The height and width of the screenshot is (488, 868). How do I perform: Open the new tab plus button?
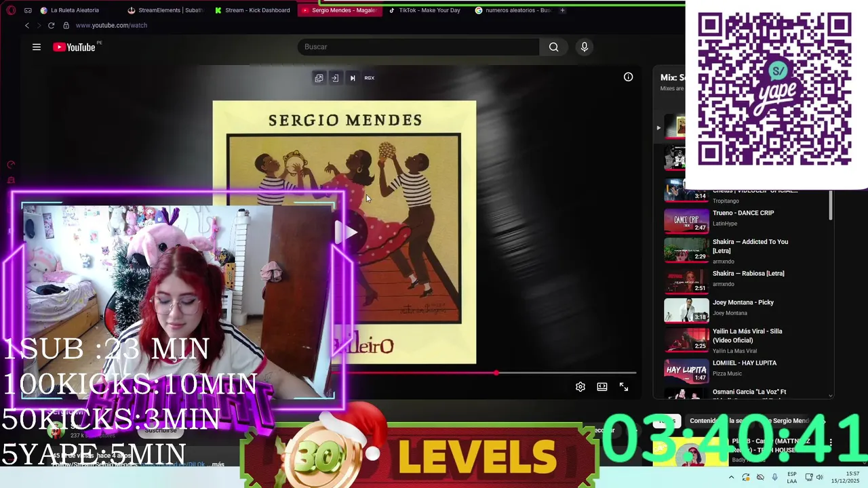(562, 10)
